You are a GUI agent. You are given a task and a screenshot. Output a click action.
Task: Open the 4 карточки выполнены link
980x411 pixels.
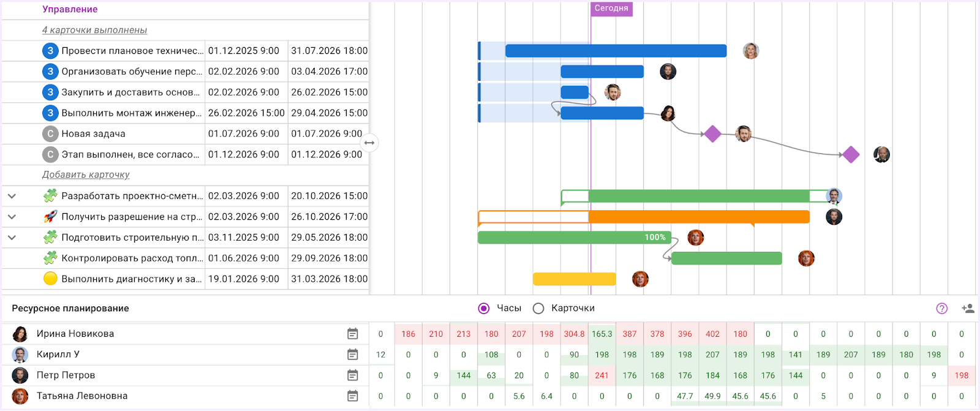(94, 30)
